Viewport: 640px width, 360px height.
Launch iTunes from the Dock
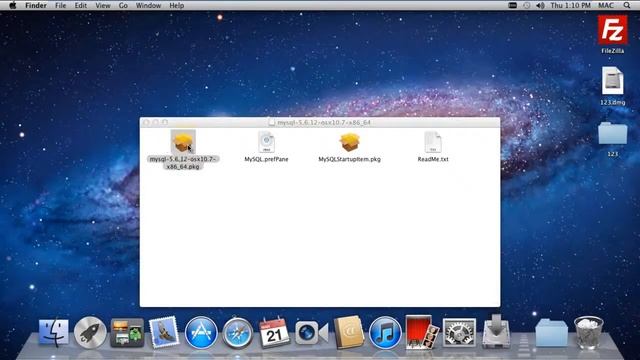pyautogui.click(x=385, y=333)
